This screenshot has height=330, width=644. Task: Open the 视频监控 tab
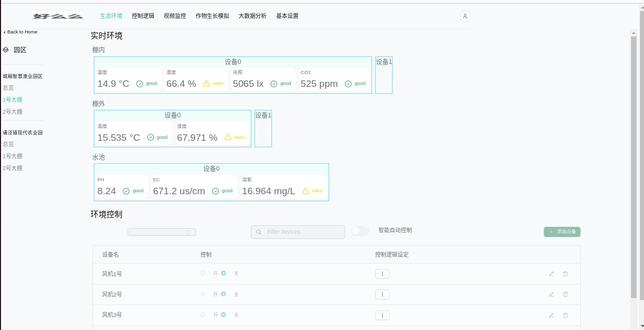point(175,16)
